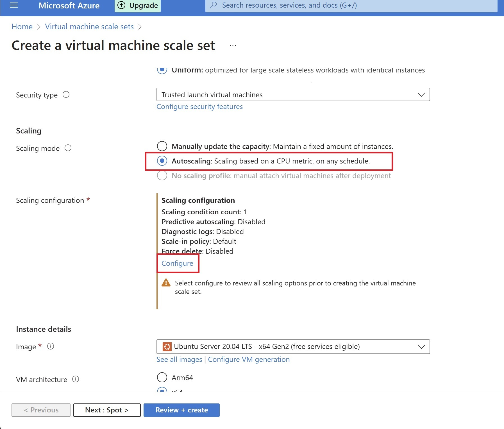This screenshot has width=504, height=429.
Task: Open Configure scaling link
Action: tap(177, 263)
